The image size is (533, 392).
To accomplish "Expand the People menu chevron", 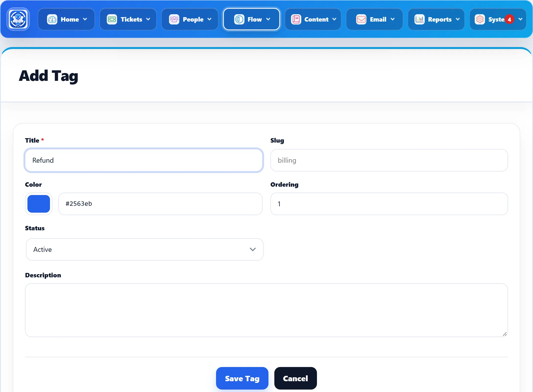I will point(209,19).
